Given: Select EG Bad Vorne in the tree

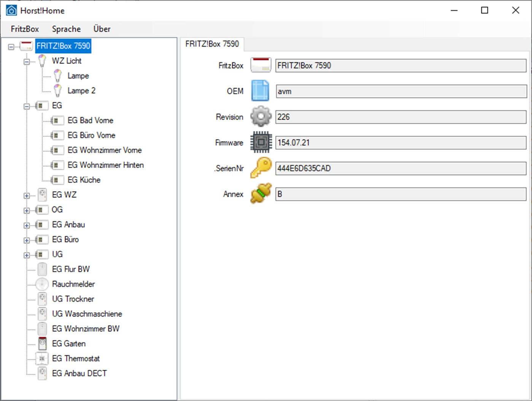Looking at the screenshot, I should [x=91, y=120].
